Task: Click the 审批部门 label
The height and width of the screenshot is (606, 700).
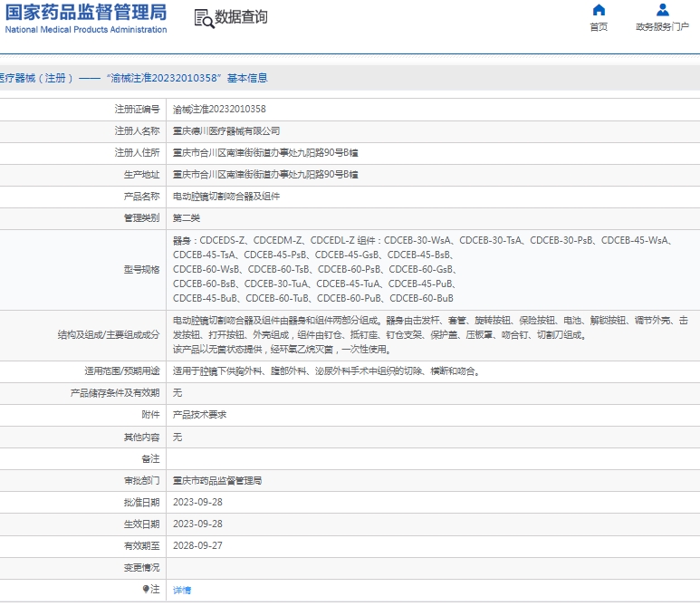Action: (x=141, y=480)
